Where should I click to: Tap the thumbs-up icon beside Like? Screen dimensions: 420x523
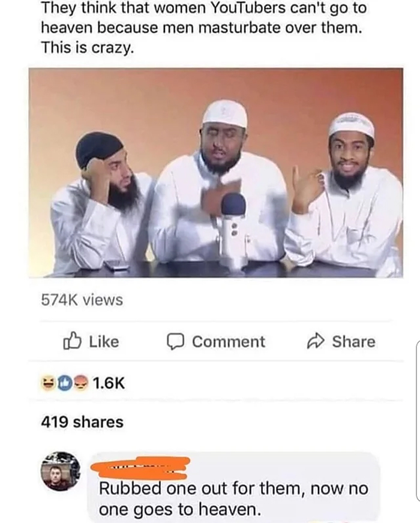(72, 341)
